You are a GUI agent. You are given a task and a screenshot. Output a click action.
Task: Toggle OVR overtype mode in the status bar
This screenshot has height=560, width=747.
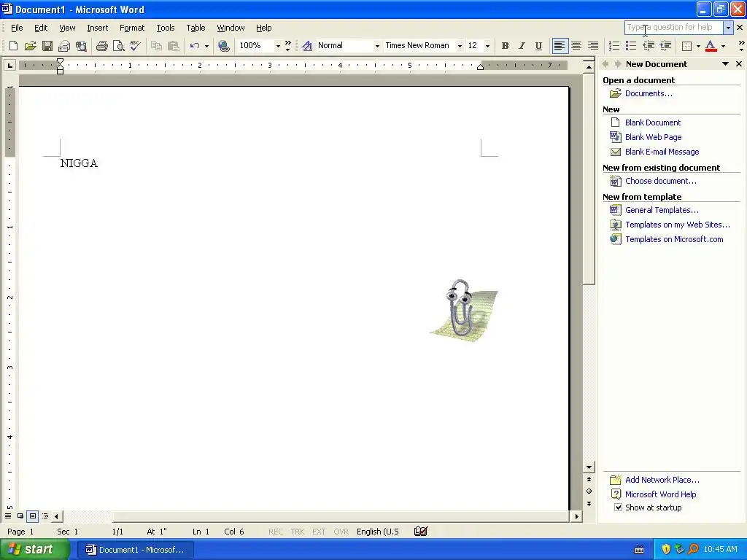[x=341, y=532]
